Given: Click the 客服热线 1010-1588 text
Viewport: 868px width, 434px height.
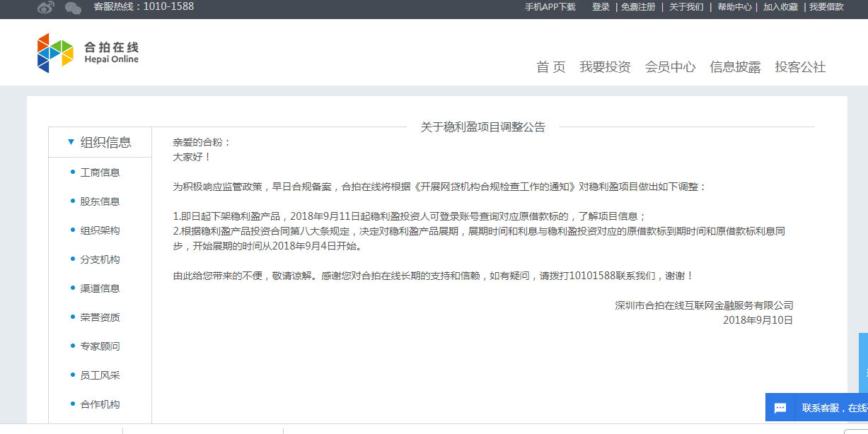Looking at the screenshot, I should (144, 7).
